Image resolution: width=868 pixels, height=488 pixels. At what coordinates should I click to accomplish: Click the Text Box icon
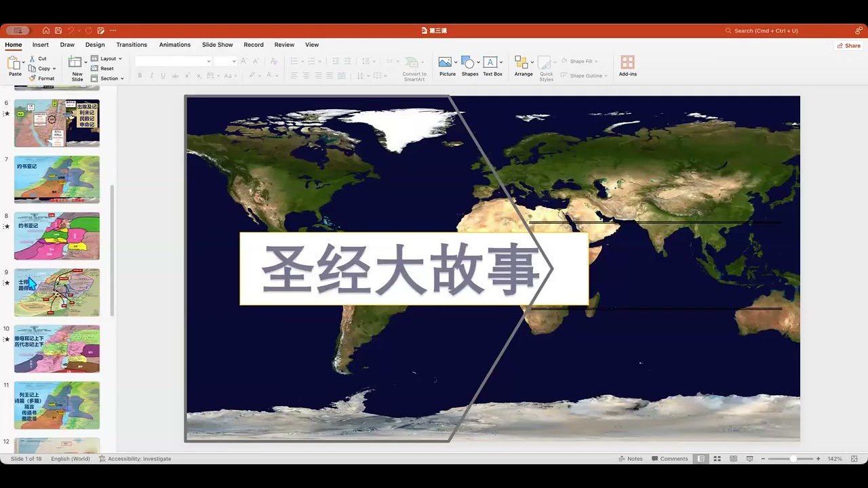tap(490, 62)
